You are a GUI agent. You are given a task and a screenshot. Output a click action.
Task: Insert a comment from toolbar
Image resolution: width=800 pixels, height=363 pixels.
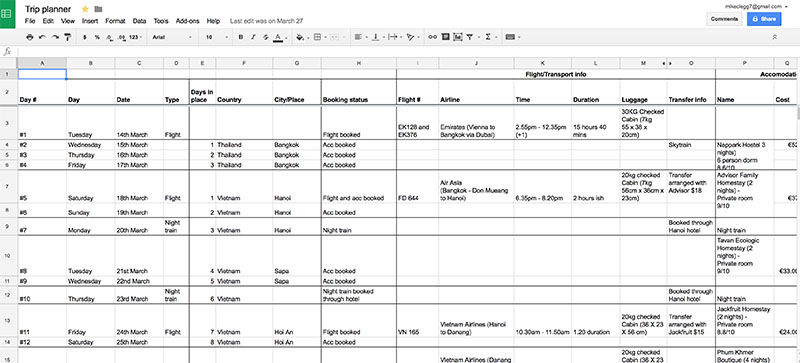pyautogui.click(x=445, y=37)
